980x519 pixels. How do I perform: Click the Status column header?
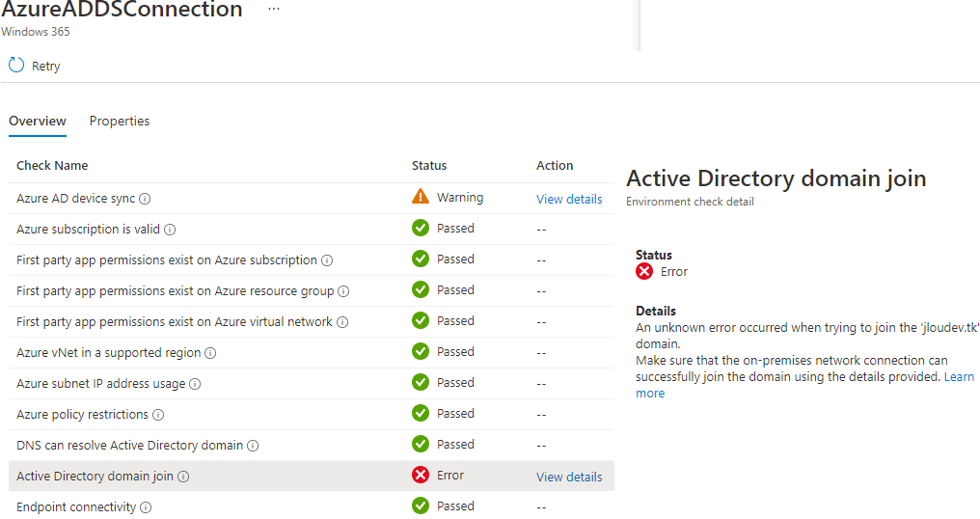tap(429, 165)
